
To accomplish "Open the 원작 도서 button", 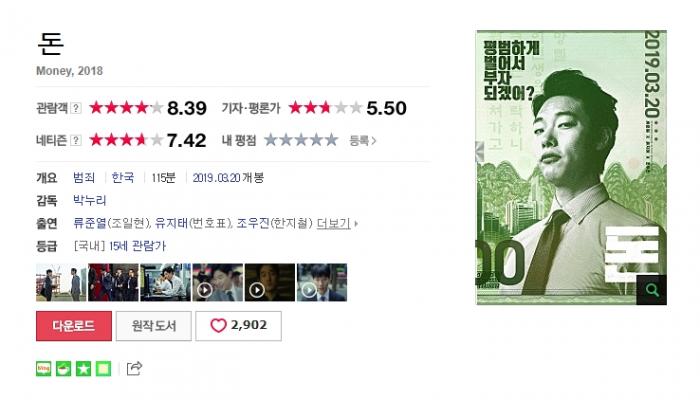I will point(154,326).
